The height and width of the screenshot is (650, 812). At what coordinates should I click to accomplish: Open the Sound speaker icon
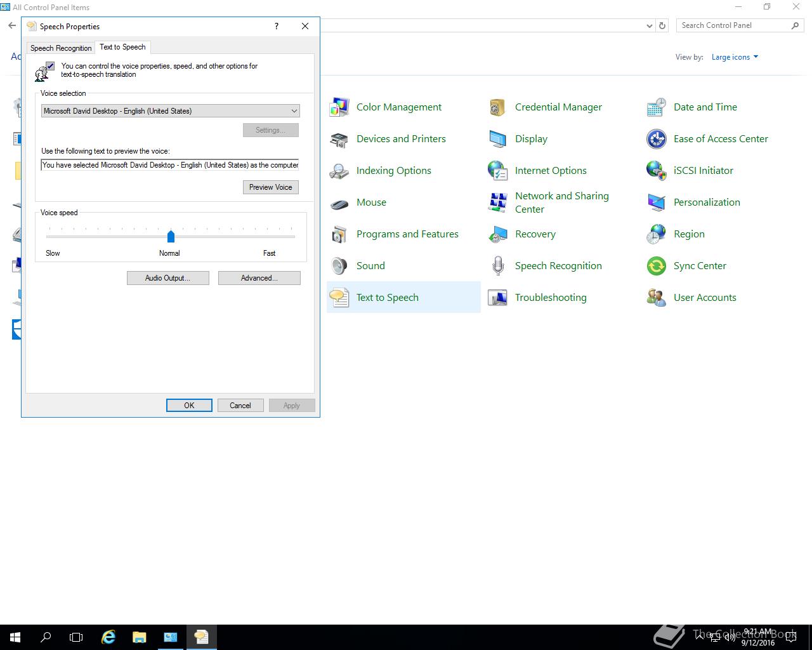coord(339,266)
